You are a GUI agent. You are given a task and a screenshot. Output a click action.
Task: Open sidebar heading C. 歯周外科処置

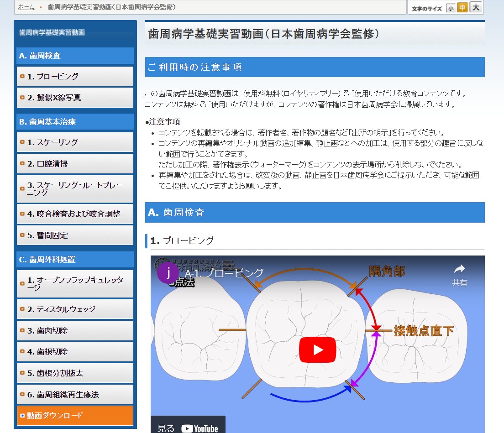pos(75,259)
